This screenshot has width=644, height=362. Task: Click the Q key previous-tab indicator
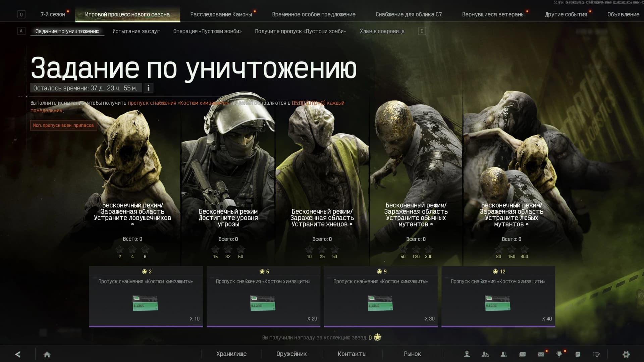pos(21,14)
